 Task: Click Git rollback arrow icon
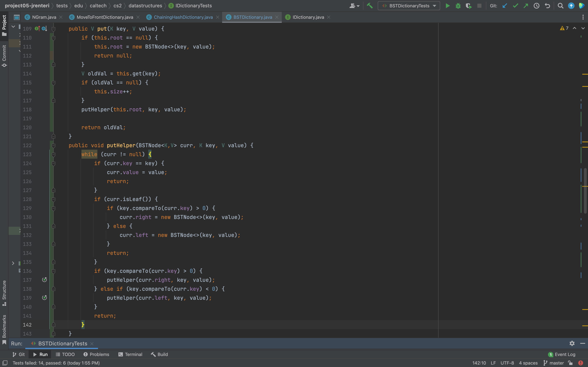point(547,6)
